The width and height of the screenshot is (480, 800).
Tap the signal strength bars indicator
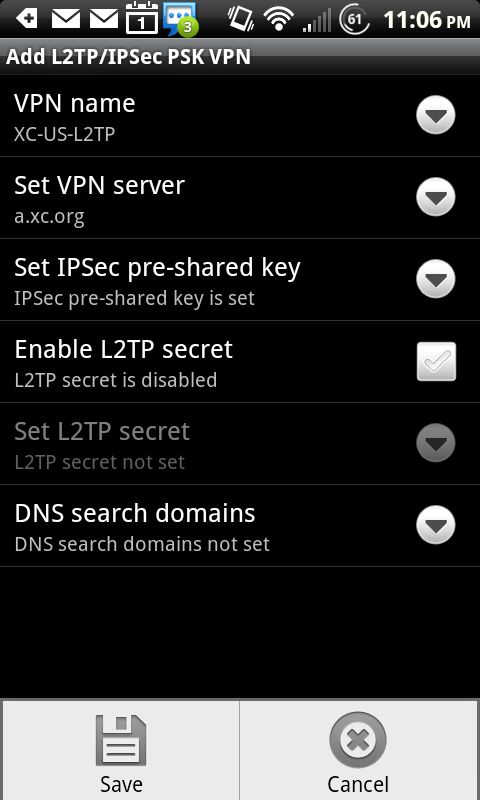coord(317,21)
